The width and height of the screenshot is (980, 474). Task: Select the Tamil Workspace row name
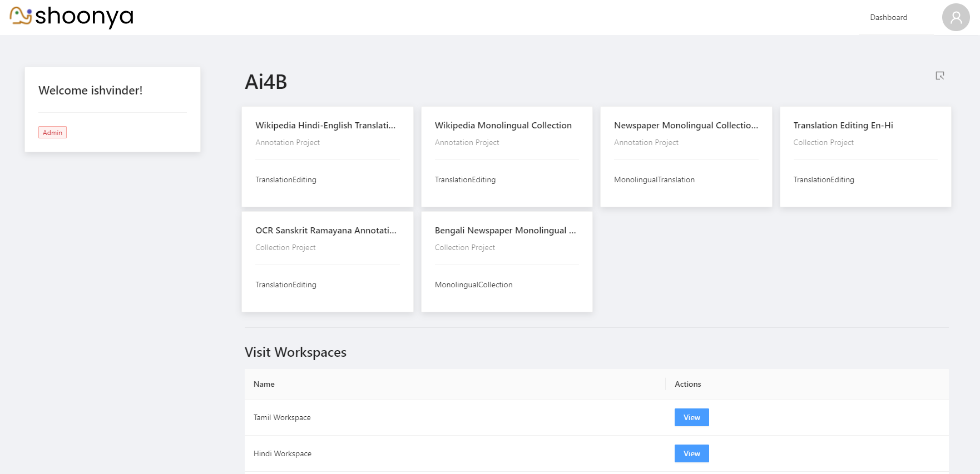click(x=282, y=417)
